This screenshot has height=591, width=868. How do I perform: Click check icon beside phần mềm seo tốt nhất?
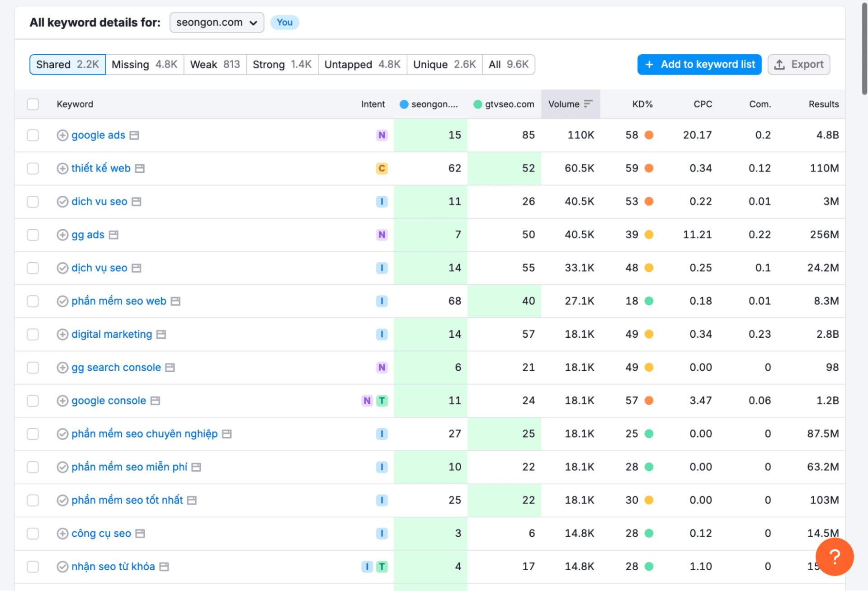point(62,500)
